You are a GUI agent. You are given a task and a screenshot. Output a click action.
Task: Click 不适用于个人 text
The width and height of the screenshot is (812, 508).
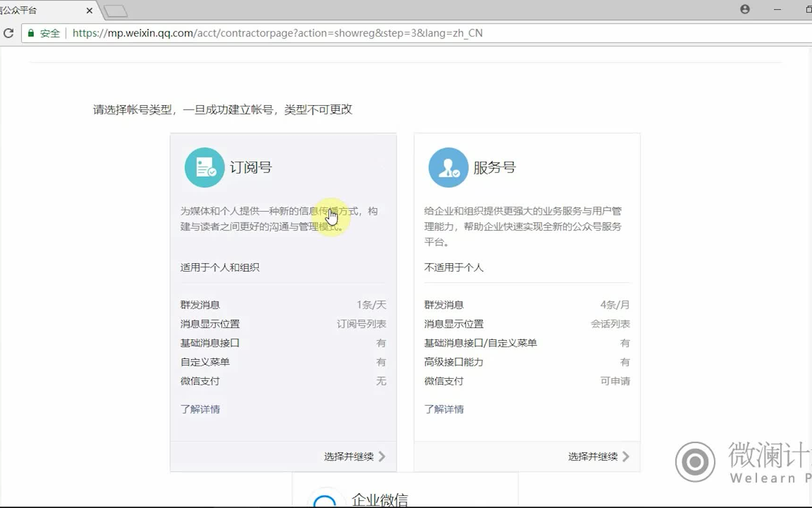click(x=454, y=268)
